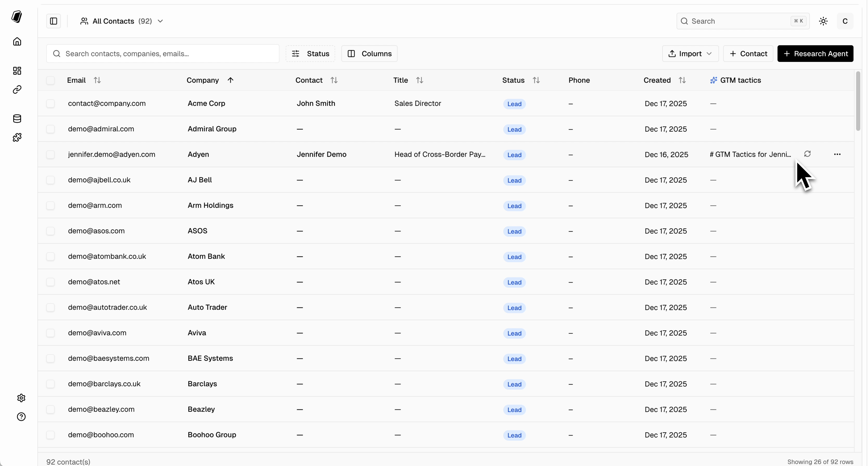Click the Research Agent button
This screenshot has height=466, width=868.
pyautogui.click(x=815, y=54)
